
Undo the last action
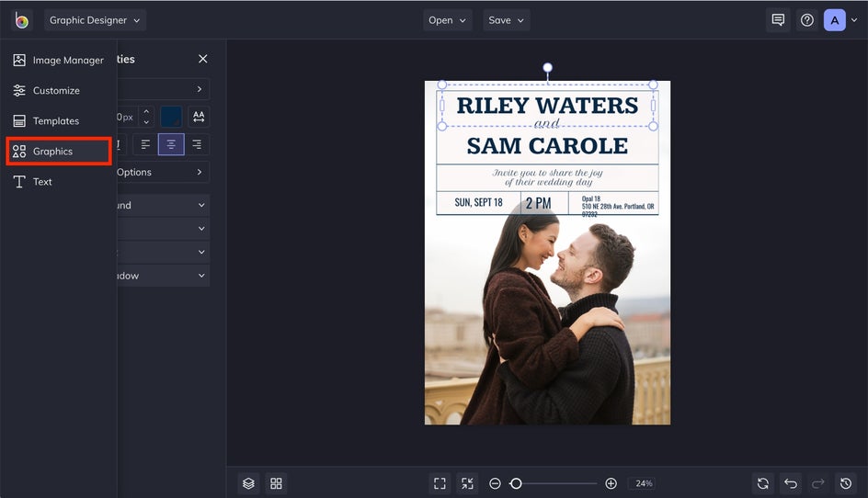point(791,483)
